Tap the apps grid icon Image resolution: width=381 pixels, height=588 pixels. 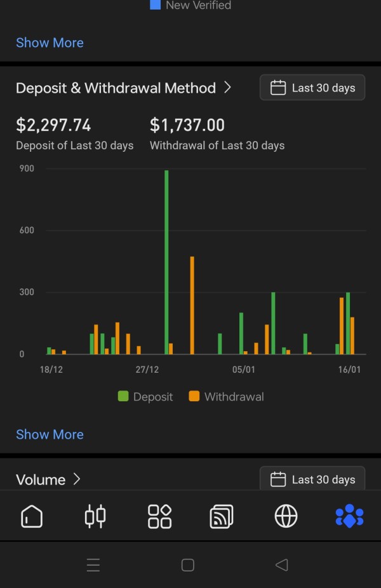click(x=159, y=516)
